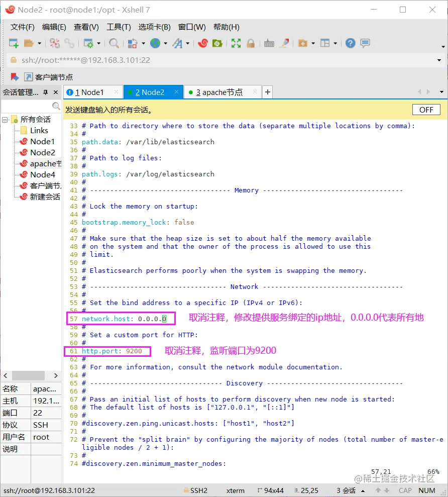Close the session manager panel
The width and height of the screenshot is (448, 497).
pos(56,92)
